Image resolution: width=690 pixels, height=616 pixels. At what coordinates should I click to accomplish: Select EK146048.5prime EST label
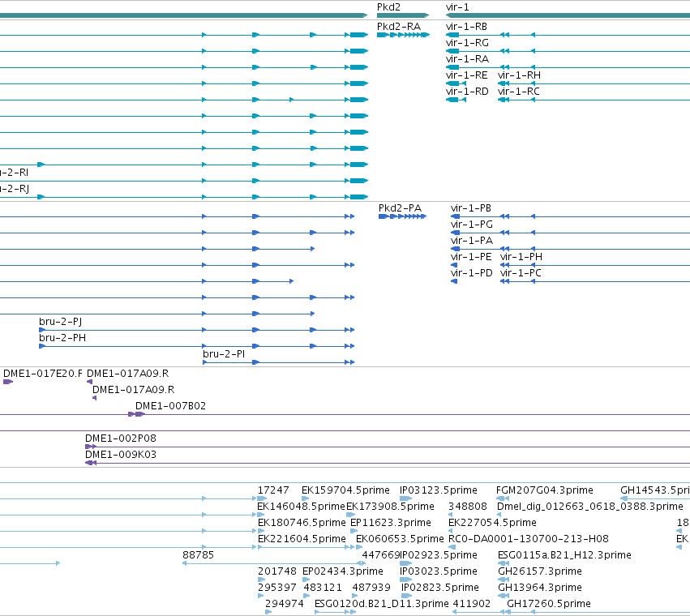click(x=301, y=507)
